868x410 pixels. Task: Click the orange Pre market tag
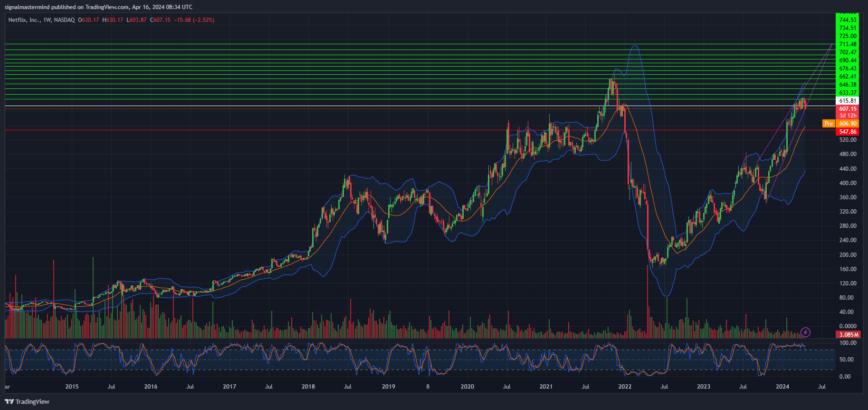tap(829, 124)
